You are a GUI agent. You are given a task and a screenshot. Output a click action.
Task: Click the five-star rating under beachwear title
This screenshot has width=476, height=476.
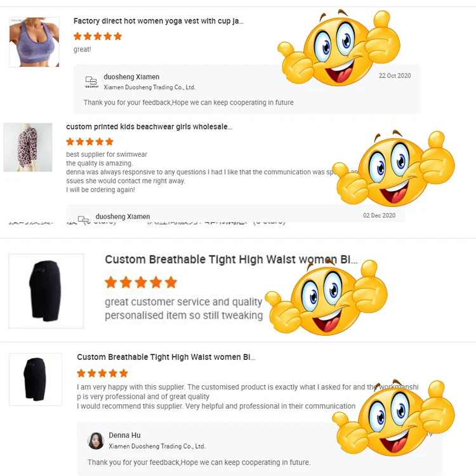(x=90, y=142)
